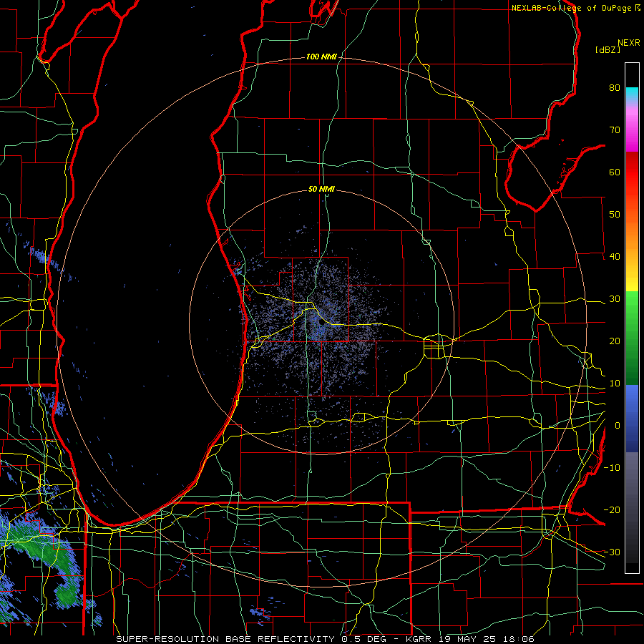Click the blue segment of the color bar
The height and width of the screenshot is (644, 644).
(632, 418)
